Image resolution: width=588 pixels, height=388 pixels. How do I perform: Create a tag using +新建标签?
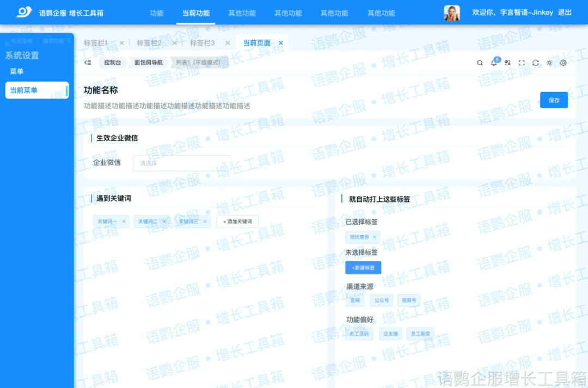pyautogui.click(x=363, y=267)
